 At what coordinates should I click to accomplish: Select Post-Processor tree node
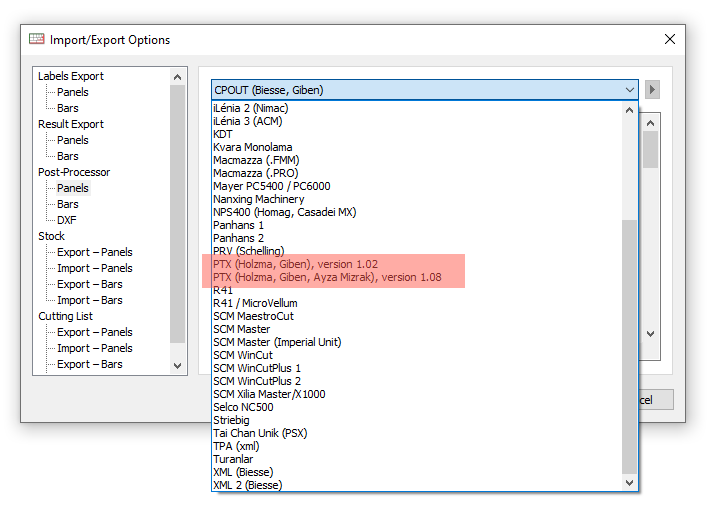74,172
